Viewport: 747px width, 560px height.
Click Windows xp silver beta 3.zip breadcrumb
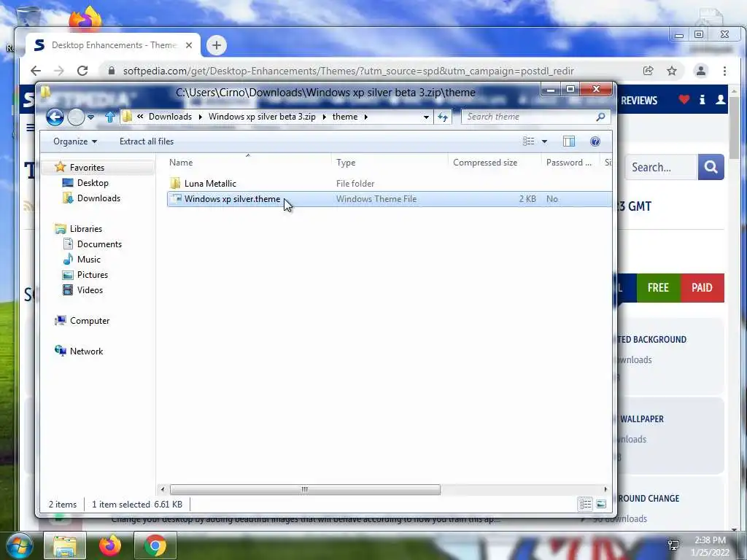coord(262,117)
